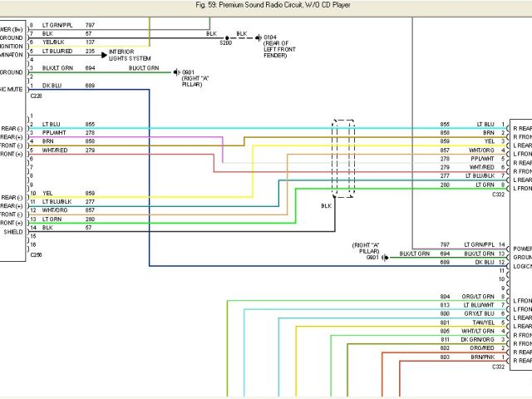532x399 pixels.
Task: Select the figure title text at top
Action: (x=265, y=6)
